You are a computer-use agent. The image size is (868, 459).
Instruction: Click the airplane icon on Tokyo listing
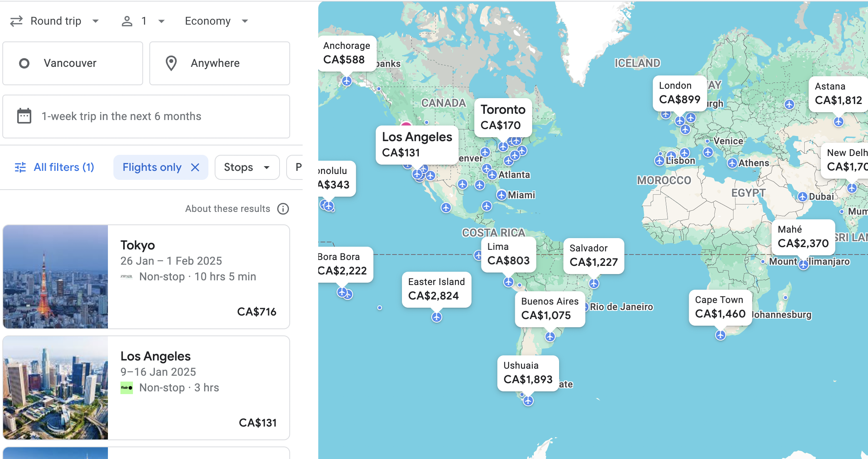coord(126,276)
